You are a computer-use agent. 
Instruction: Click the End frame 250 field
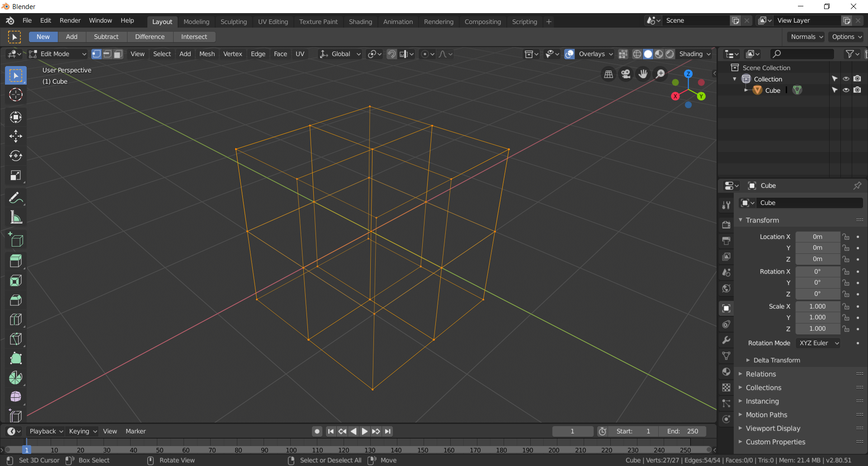pyautogui.click(x=682, y=432)
